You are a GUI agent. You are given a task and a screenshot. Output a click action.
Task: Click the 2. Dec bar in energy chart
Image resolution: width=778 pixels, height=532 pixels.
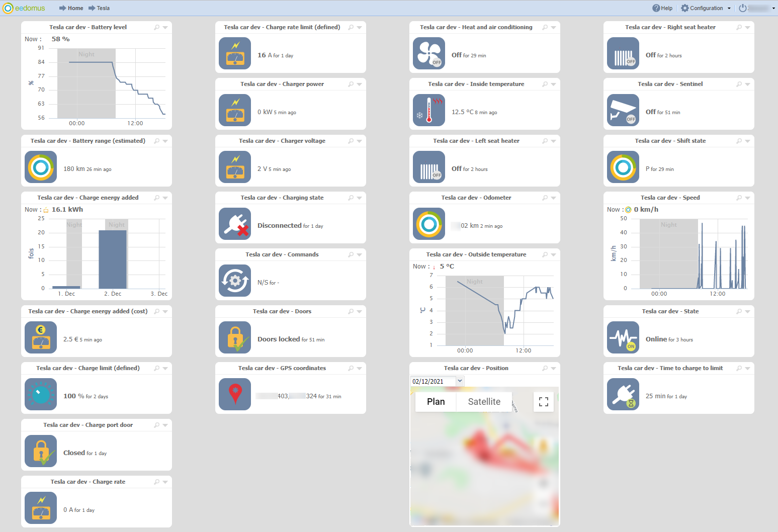coord(113,259)
